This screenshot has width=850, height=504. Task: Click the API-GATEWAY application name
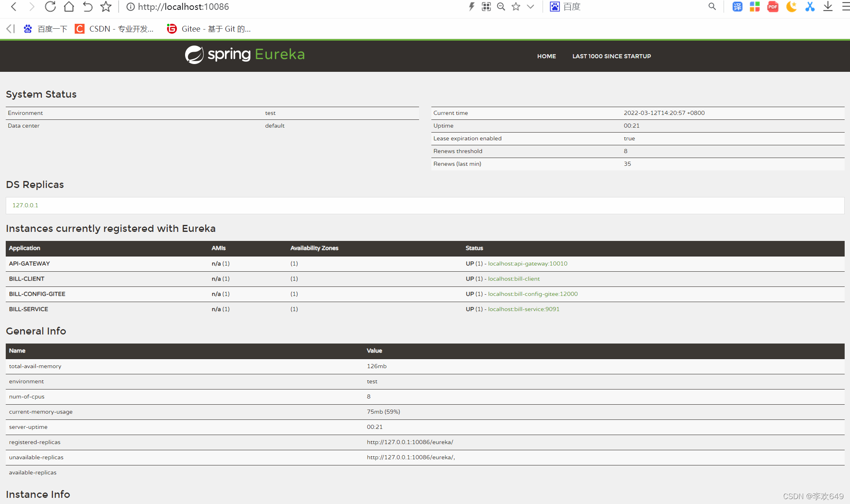[x=30, y=263]
